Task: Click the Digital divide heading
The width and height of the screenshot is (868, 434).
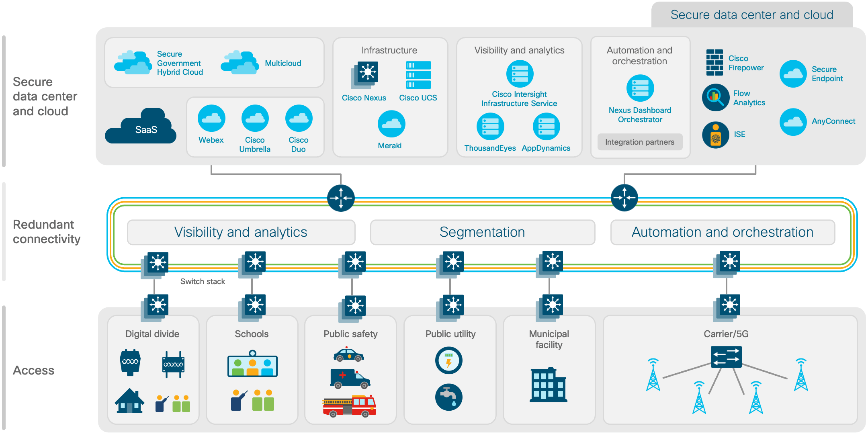Action: click(x=152, y=334)
